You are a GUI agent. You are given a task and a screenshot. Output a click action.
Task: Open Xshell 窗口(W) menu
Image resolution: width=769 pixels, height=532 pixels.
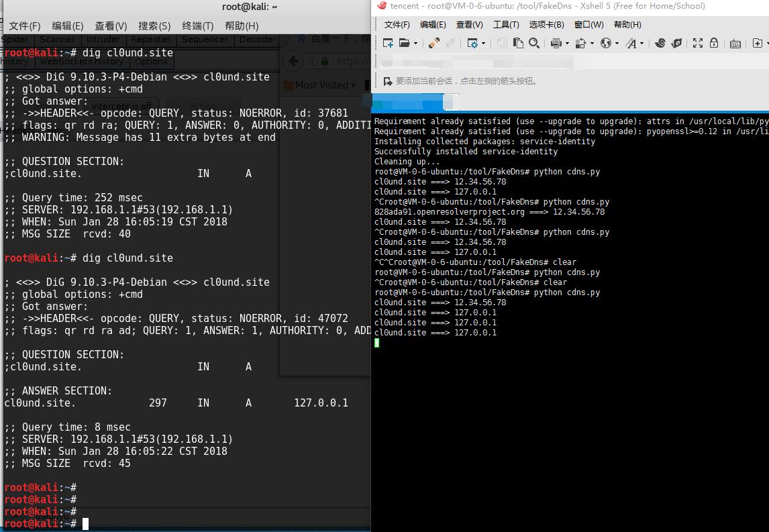coord(588,25)
